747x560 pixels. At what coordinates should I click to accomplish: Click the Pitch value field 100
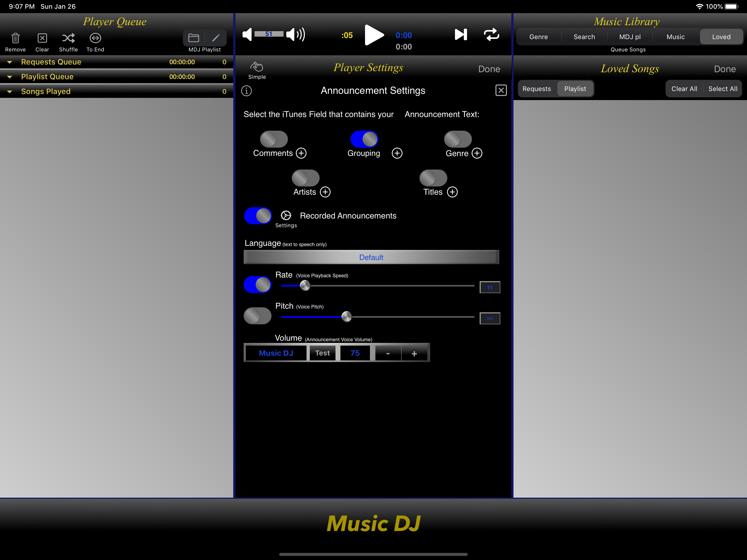pyautogui.click(x=490, y=319)
